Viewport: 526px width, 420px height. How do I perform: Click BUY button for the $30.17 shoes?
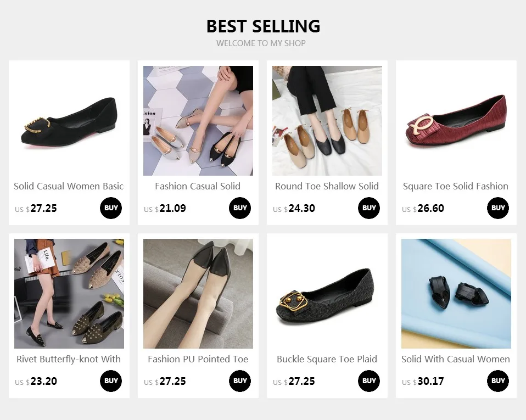[x=498, y=381]
